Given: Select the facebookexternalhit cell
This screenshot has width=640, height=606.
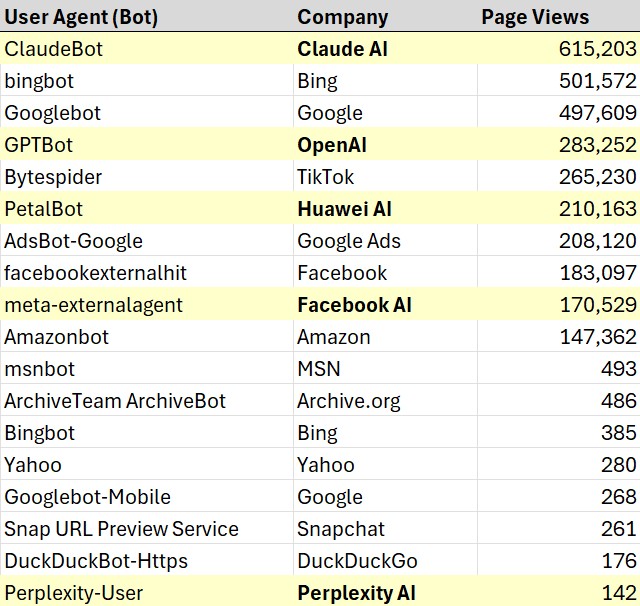Looking at the screenshot, I should [x=95, y=273].
